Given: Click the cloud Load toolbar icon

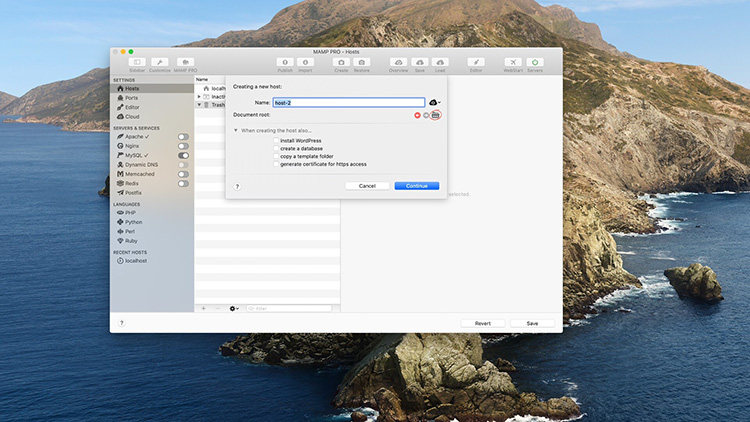Looking at the screenshot, I should pyautogui.click(x=440, y=62).
